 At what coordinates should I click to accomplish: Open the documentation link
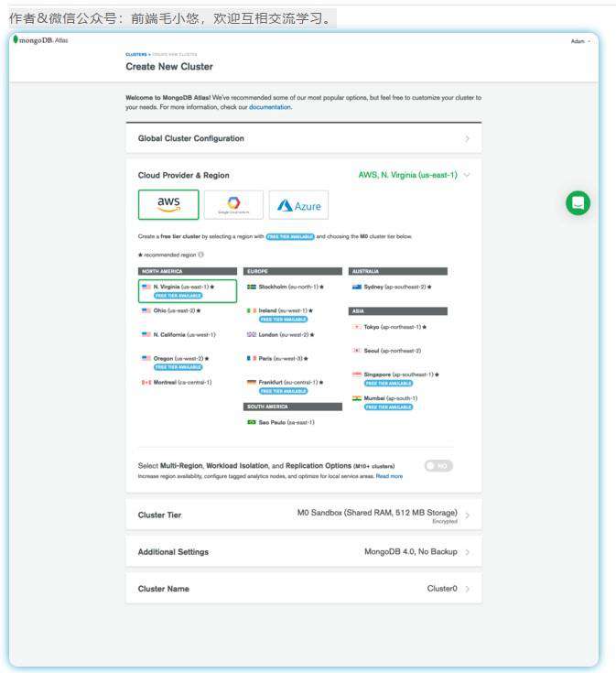[x=270, y=107]
